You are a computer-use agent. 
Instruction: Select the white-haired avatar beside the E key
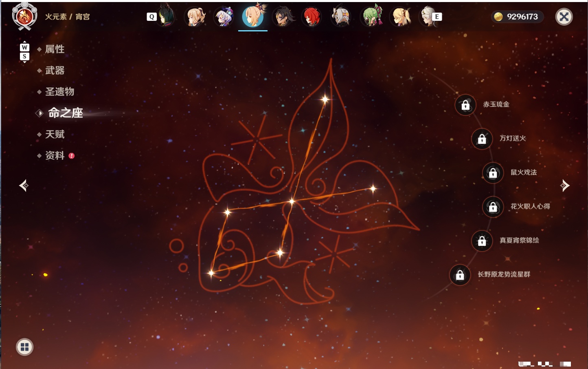(427, 17)
